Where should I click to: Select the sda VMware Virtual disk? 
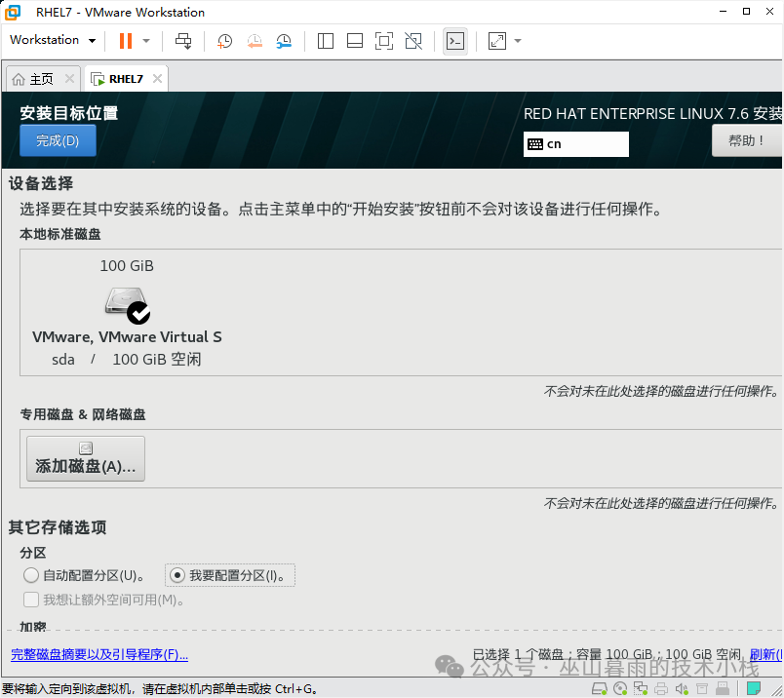127,307
